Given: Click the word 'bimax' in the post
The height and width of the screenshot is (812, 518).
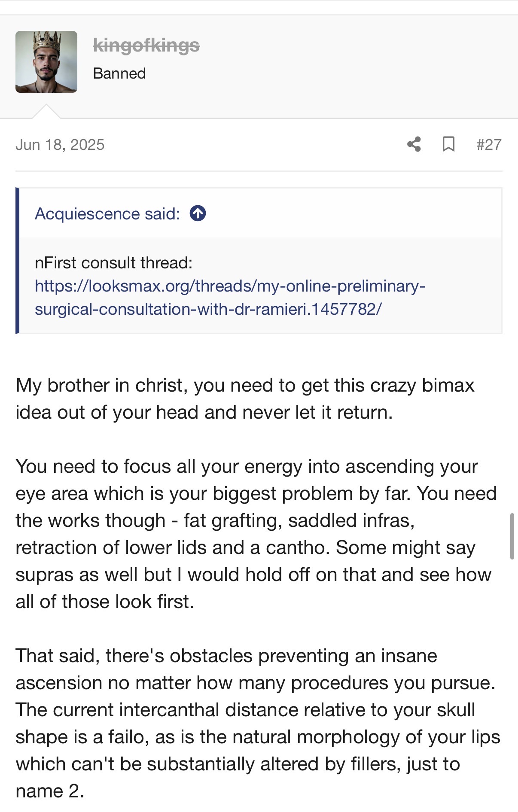Looking at the screenshot, I should tap(448, 385).
